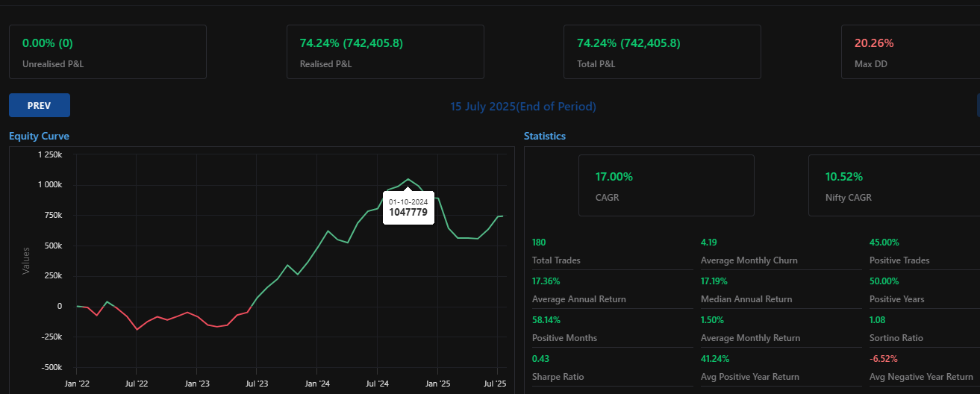Select the Realised P&L card
Screen dimensions: 980x394
point(385,51)
